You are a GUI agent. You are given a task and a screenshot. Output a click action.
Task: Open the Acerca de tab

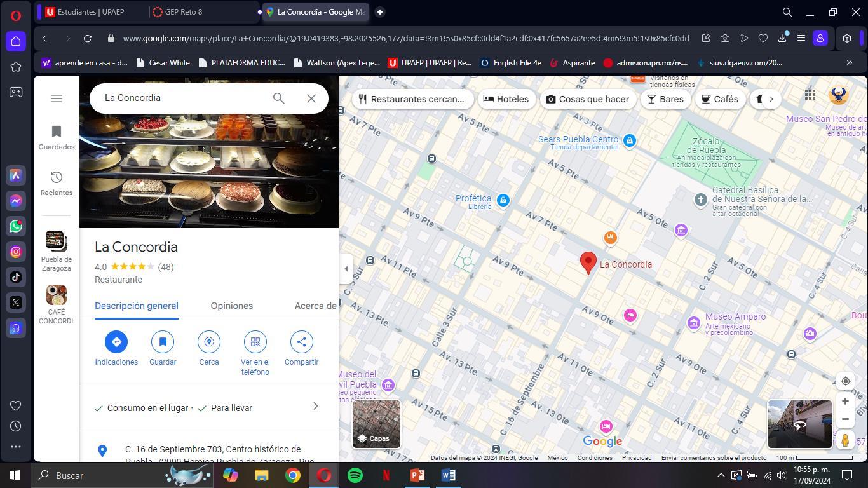coord(316,306)
